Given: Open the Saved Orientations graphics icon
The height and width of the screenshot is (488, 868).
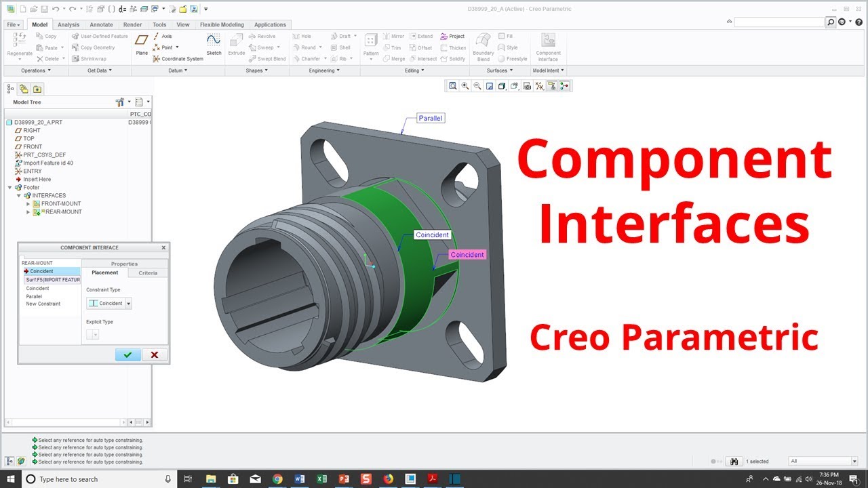Looking at the screenshot, I should [x=515, y=86].
